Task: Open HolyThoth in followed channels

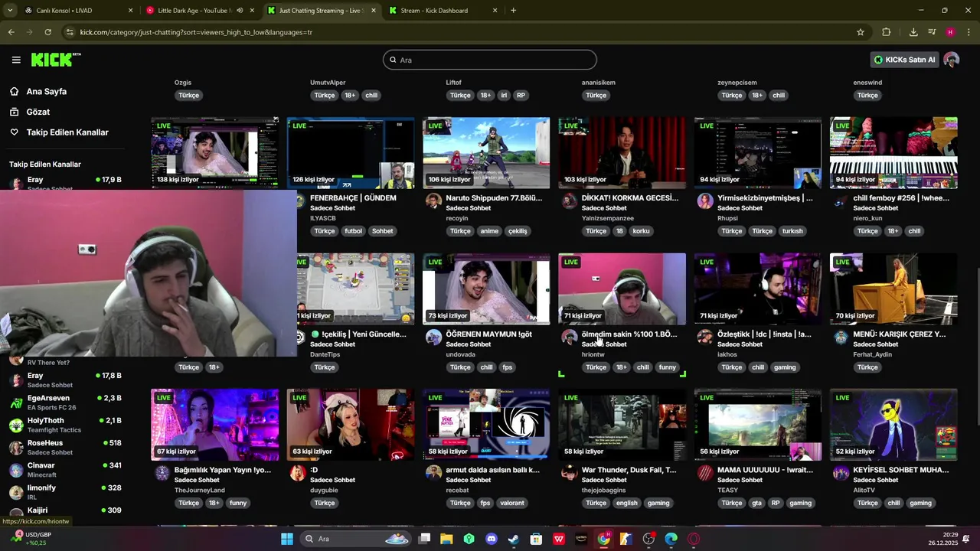Action: [64, 425]
